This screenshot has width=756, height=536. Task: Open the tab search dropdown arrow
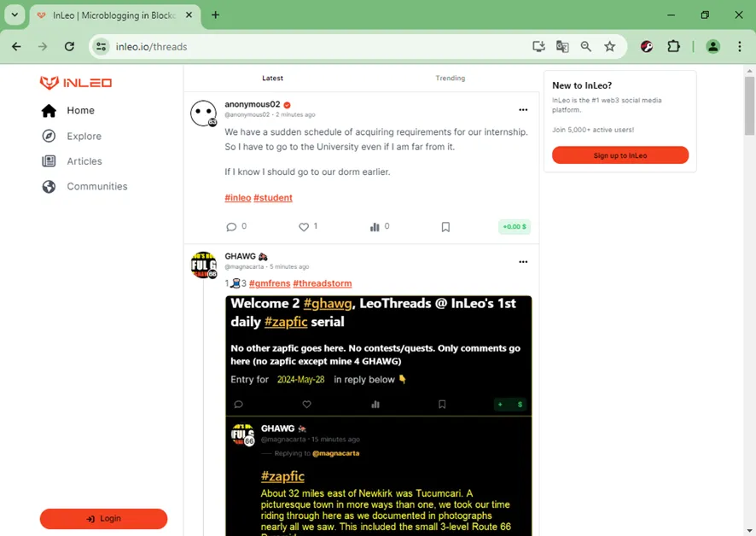click(15, 15)
